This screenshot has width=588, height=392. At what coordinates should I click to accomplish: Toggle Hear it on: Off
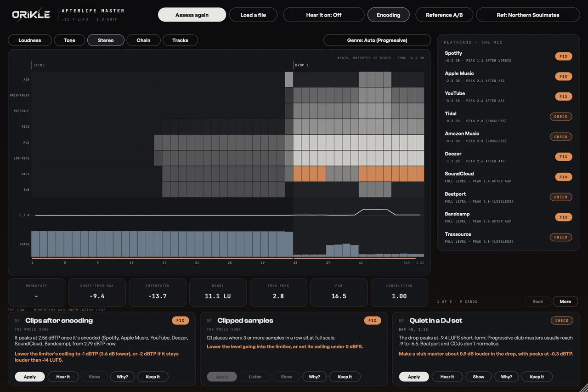324,15
